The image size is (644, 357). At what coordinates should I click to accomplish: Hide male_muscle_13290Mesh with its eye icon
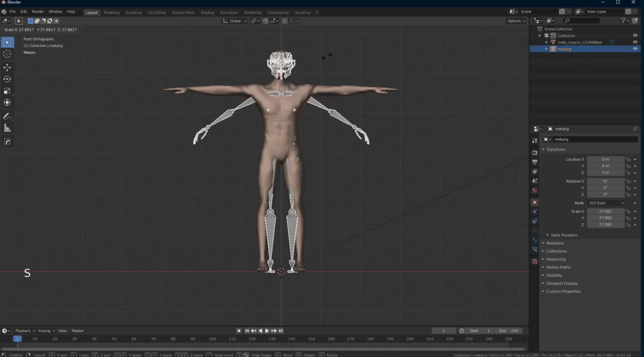[635, 42]
